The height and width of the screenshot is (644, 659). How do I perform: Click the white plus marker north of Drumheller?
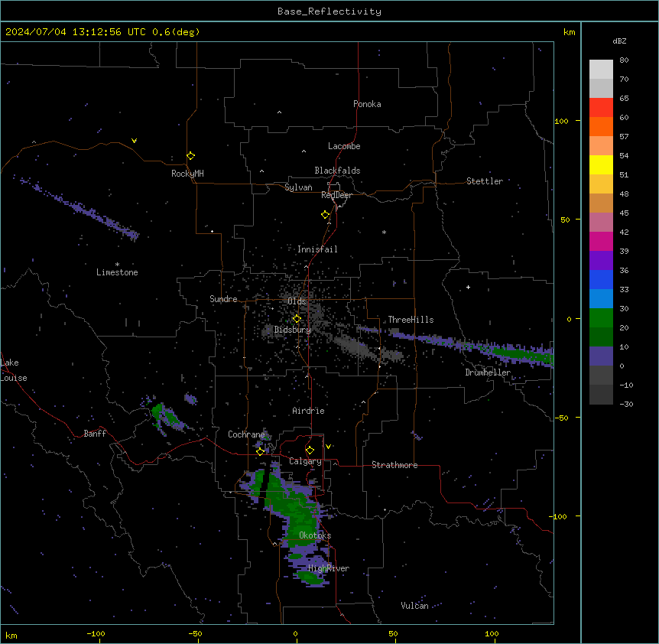pos(468,287)
